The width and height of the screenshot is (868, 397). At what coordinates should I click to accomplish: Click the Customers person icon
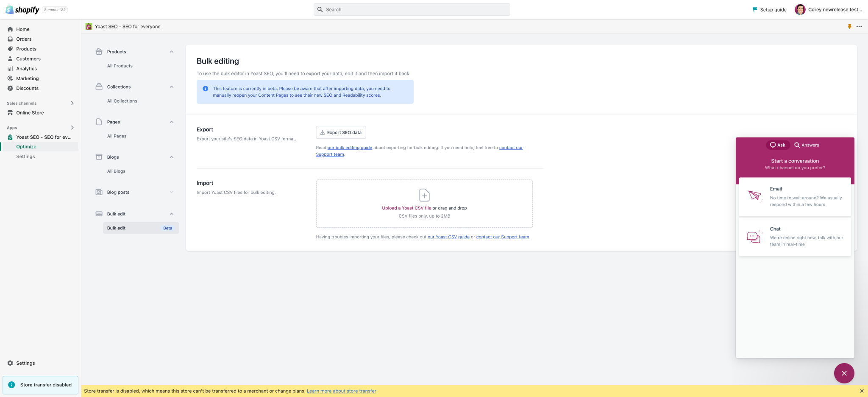(10, 59)
